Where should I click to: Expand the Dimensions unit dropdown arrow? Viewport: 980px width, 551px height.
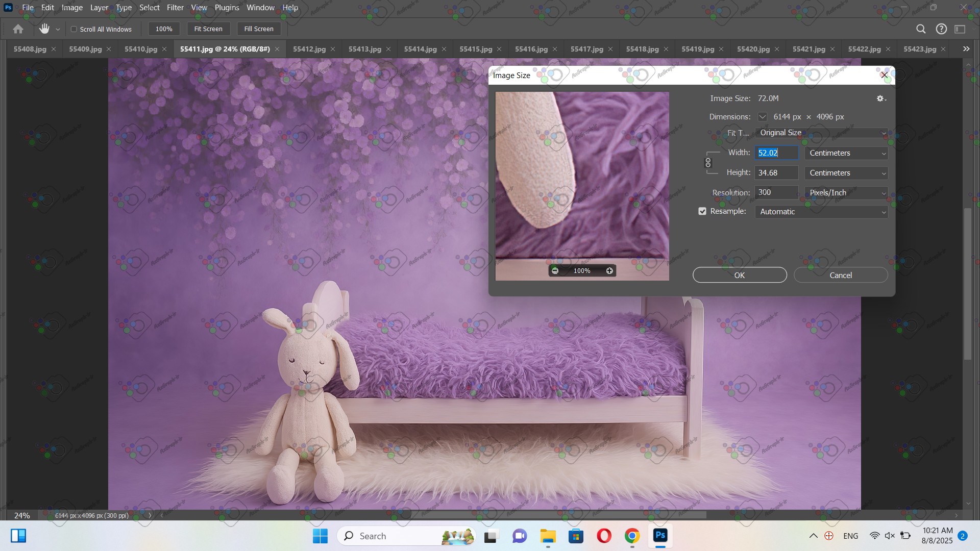pyautogui.click(x=762, y=117)
